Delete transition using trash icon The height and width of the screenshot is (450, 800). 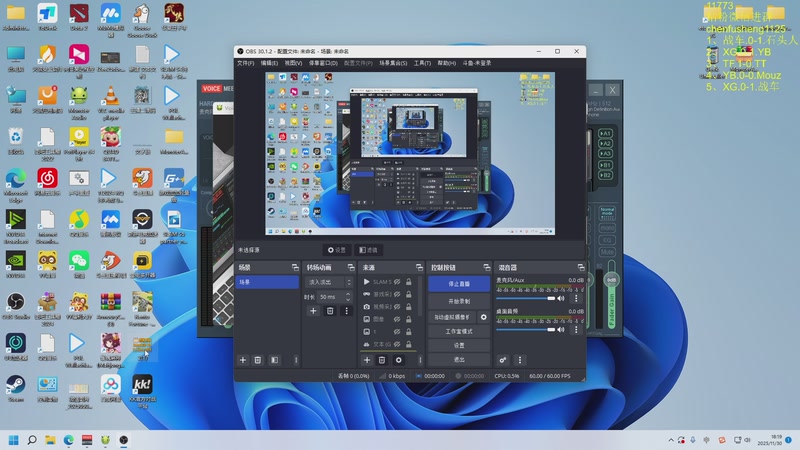(330, 311)
